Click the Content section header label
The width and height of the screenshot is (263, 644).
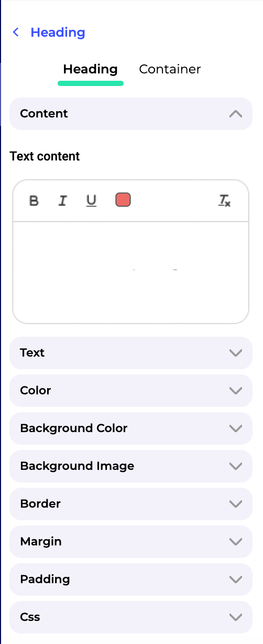tap(44, 113)
